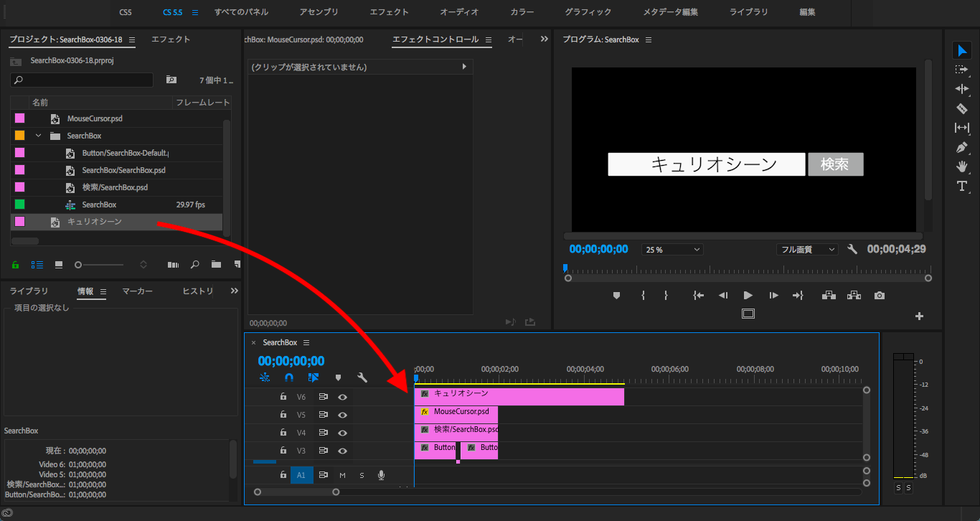Open the エフェクト panel tab

click(171, 39)
